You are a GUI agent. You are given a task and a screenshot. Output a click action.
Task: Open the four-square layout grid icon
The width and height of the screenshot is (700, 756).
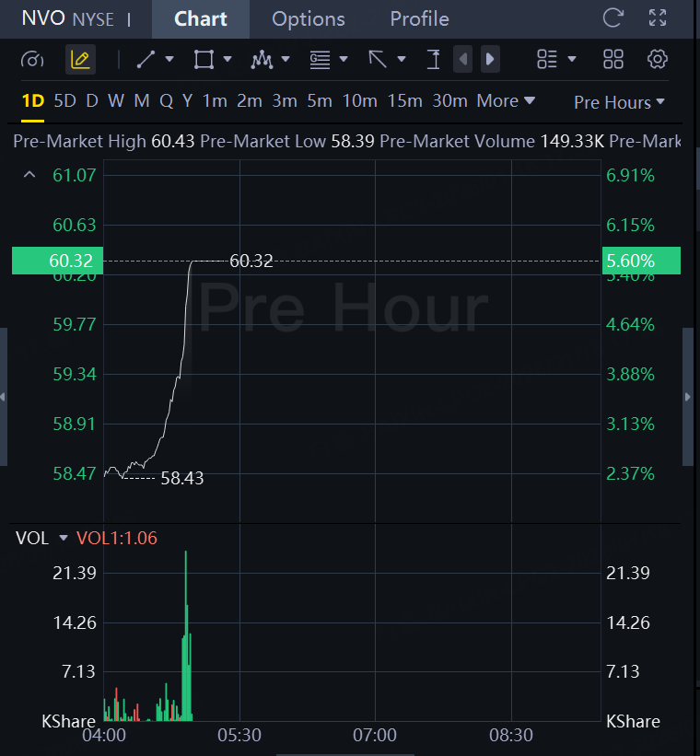coord(613,60)
